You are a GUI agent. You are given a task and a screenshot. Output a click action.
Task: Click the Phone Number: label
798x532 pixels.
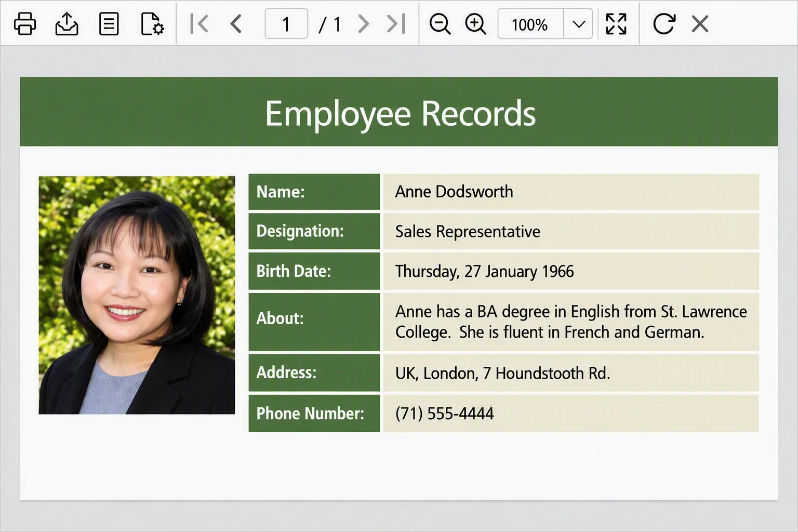310,414
